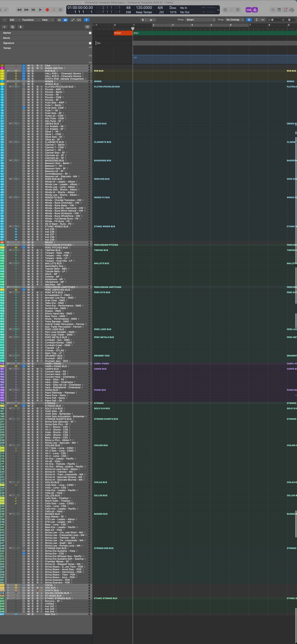Toggle Catch Playhead button
The image size is (297, 644).
pos(86,20)
